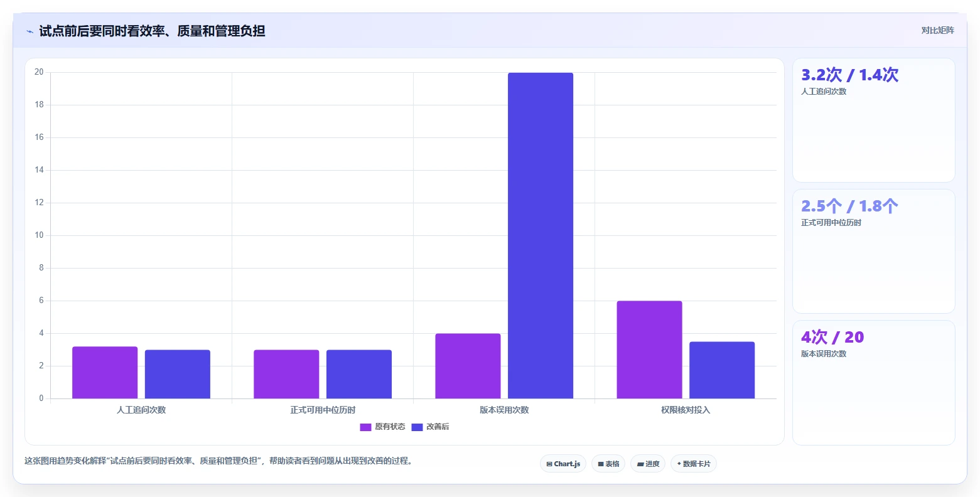
Task: Click the card value 2.5个 / 1.8个
Action: [x=849, y=206]
